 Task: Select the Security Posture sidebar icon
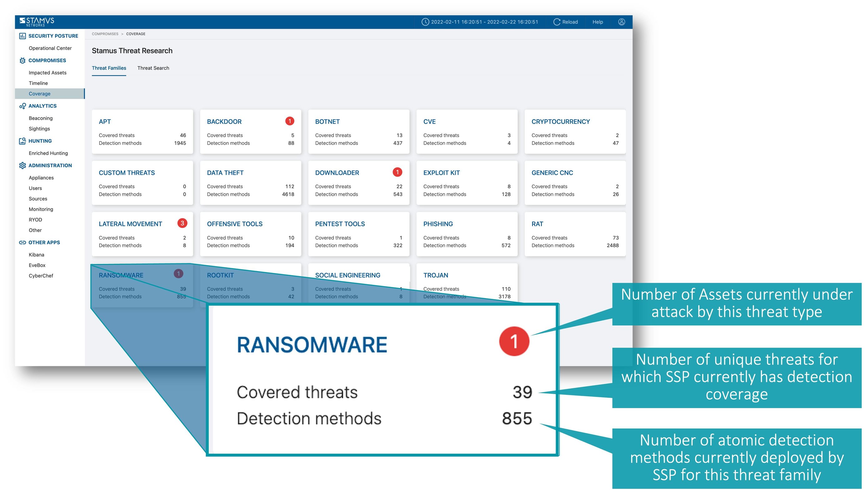tap(22, 35)
